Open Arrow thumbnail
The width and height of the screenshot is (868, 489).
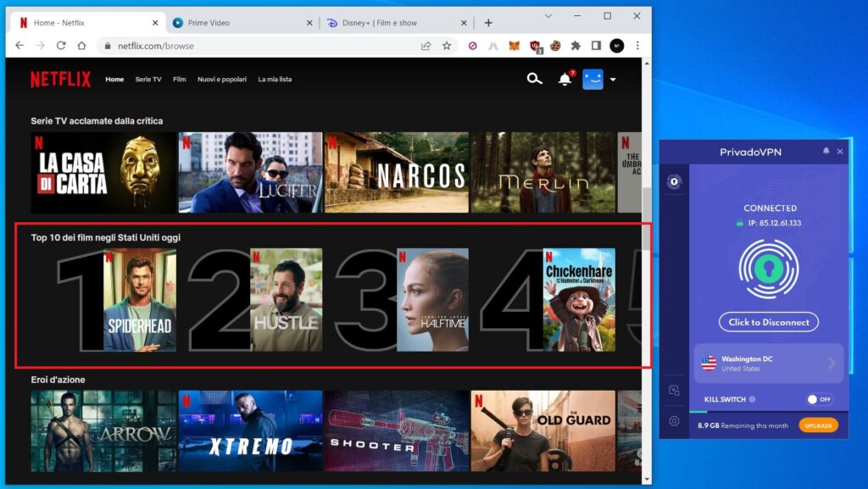[103, 431]
